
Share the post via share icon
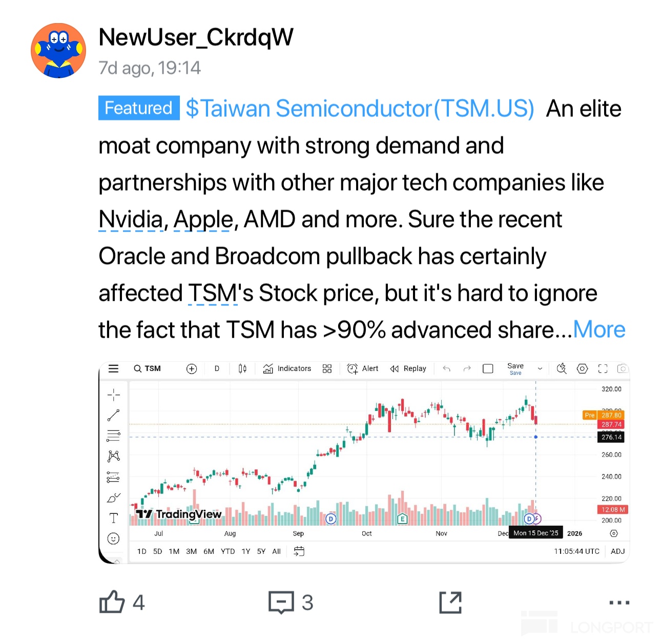click(450, 602)
